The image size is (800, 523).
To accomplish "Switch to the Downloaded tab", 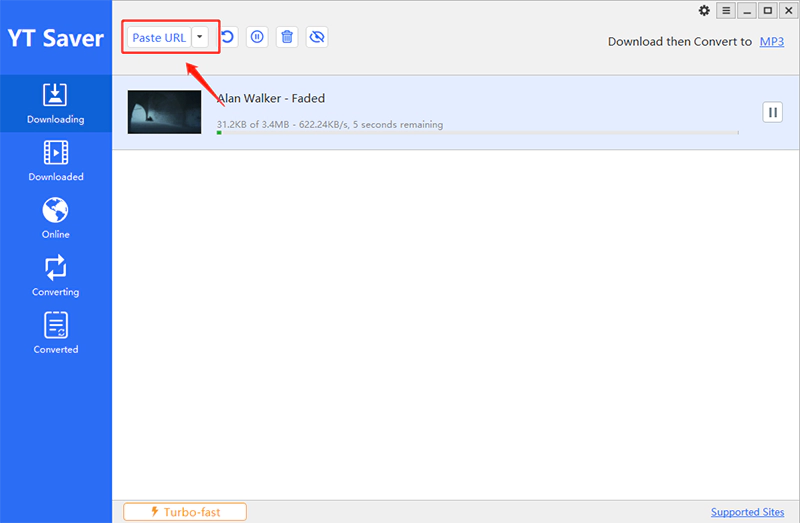I will 56,161.
